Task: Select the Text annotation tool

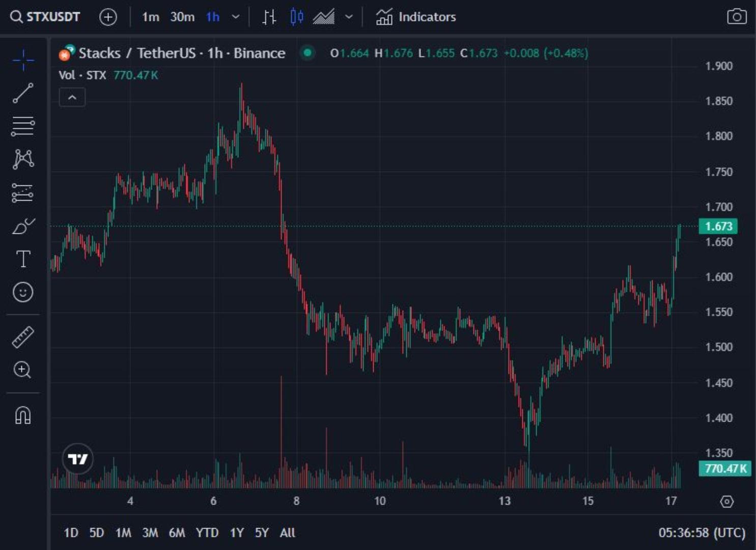Action: tap(23, 259)
